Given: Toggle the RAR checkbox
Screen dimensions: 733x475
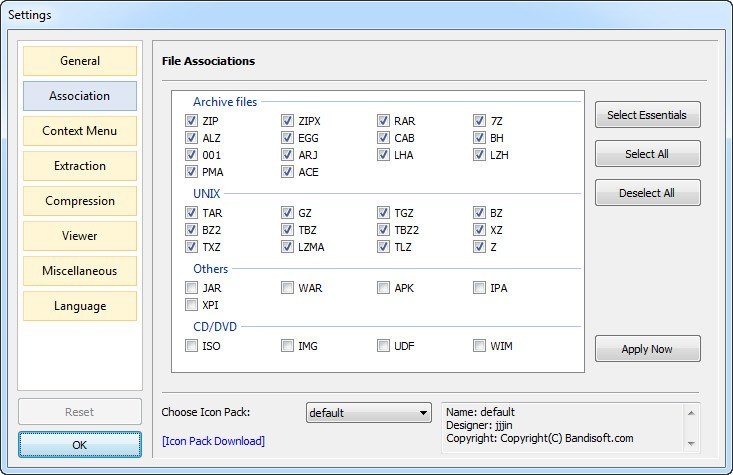Looking at the screenshot, I should click(x=384, y=121).
